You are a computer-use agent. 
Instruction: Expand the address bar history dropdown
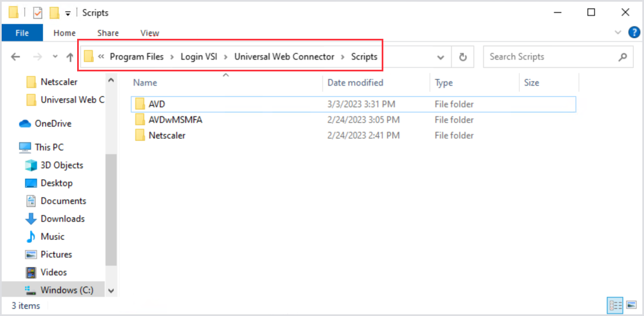click(x=441, y=57)
